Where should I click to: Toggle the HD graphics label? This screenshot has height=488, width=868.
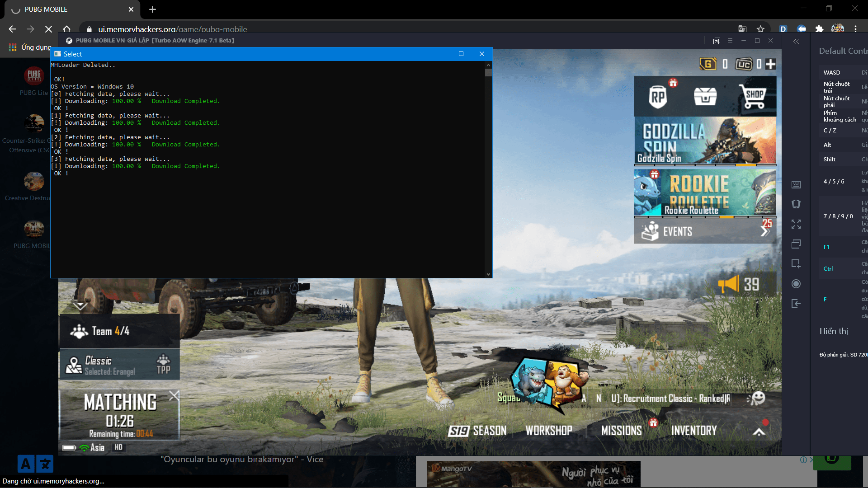tap(118, 447)
